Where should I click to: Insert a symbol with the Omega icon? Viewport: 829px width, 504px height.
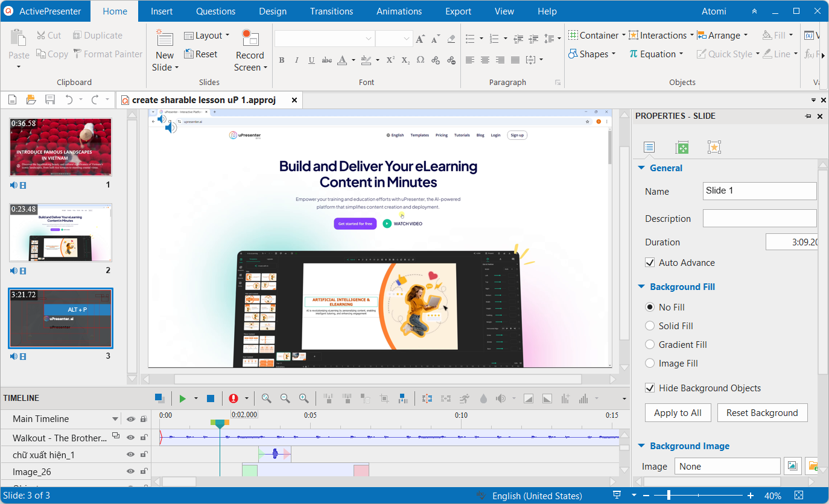click(421, 60)
